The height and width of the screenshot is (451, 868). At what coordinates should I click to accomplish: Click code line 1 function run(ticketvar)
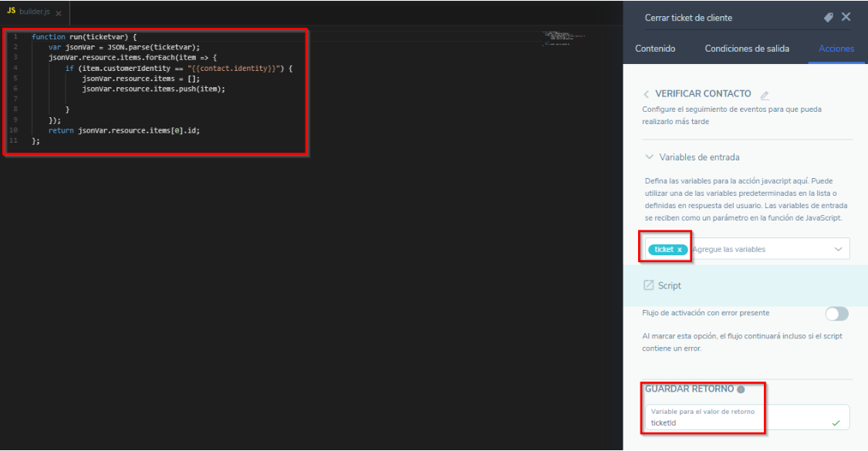pos(84,37)
